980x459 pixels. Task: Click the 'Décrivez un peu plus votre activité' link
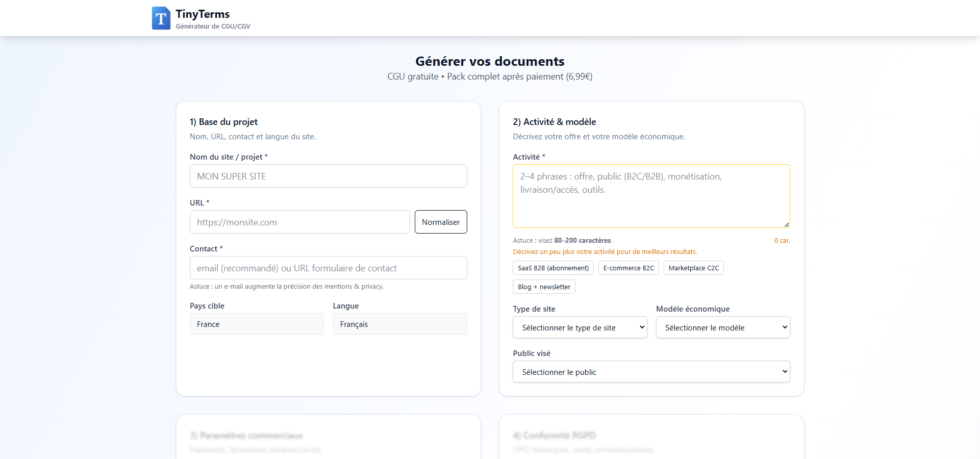click(604, 251)
